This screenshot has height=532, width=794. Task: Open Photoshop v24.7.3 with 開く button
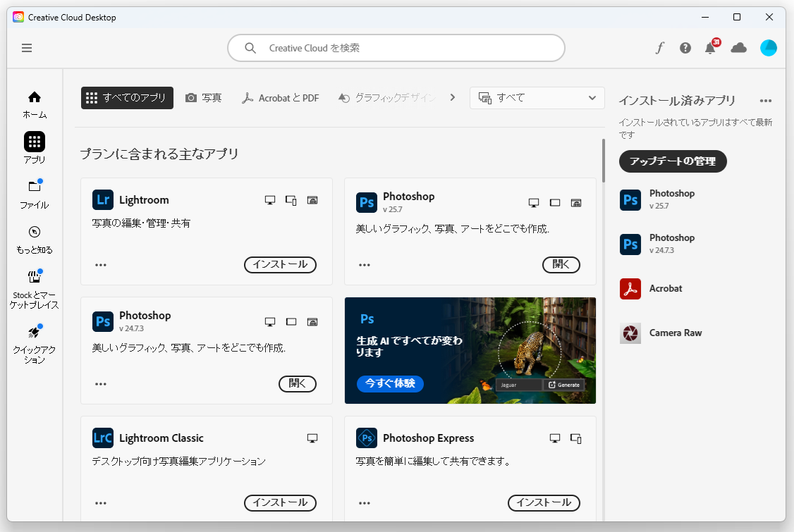(298, 383)
